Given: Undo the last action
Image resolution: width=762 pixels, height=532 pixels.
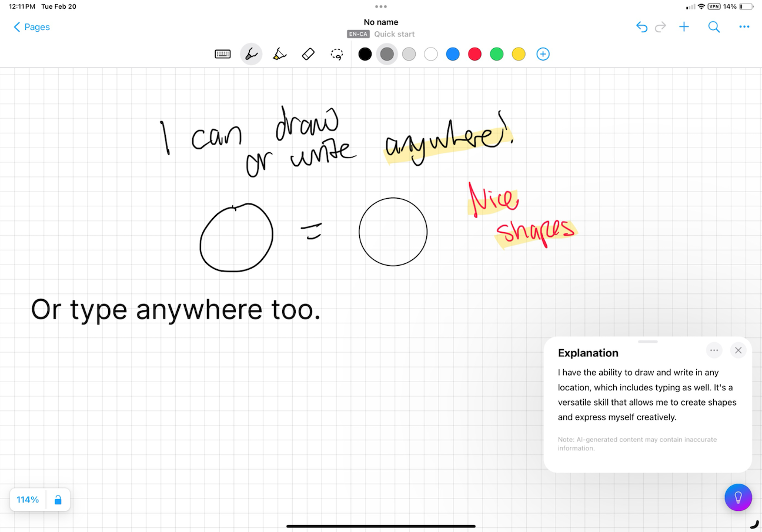Looking at the screenshot, I should click(641, 27).
